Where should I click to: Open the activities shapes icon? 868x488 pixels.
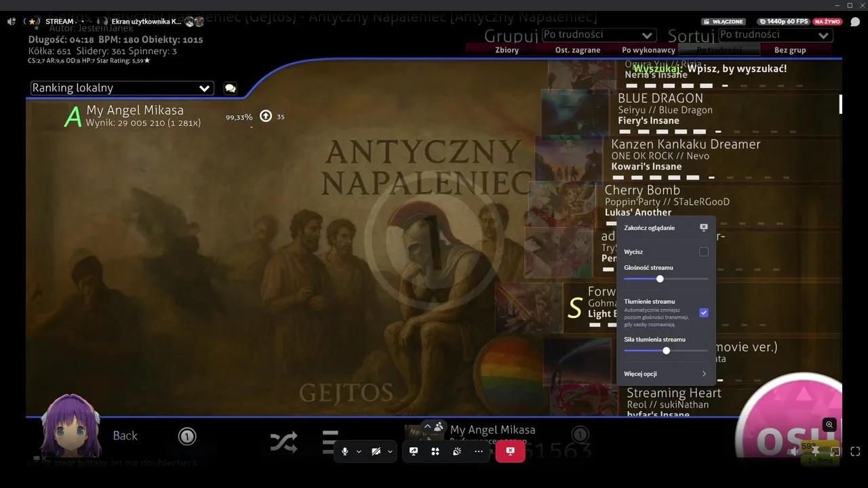(x=435, y=451)
